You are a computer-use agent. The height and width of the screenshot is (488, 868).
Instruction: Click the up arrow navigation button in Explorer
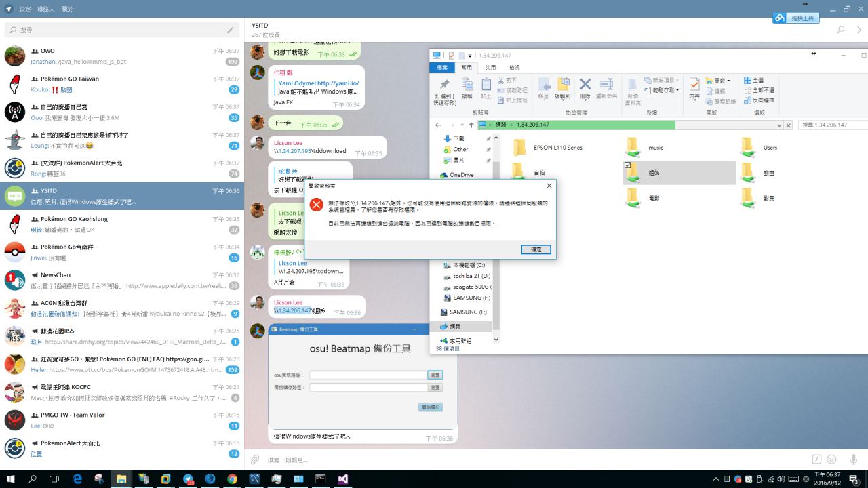pos(471,125)
